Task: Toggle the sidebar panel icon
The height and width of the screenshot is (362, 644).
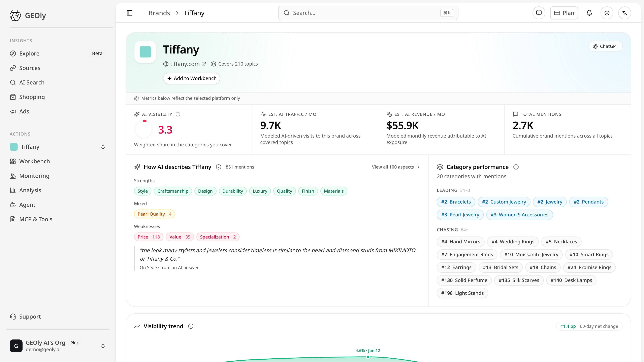Action: (x=129, y=13)
